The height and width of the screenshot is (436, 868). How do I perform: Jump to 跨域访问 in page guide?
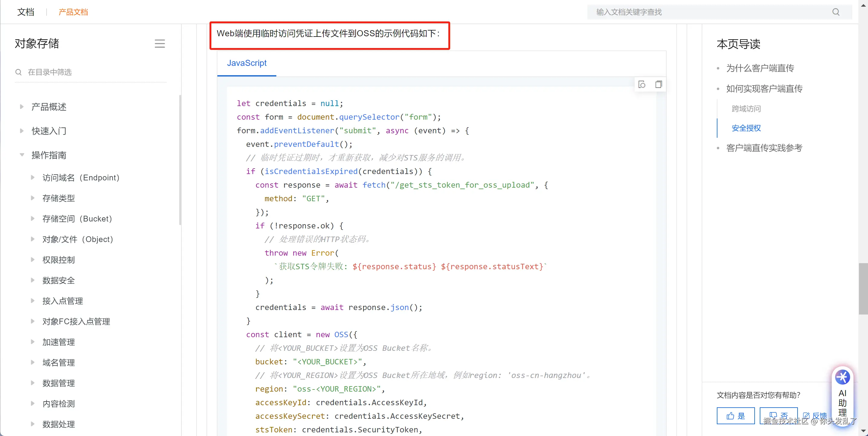tap(746, 108)
